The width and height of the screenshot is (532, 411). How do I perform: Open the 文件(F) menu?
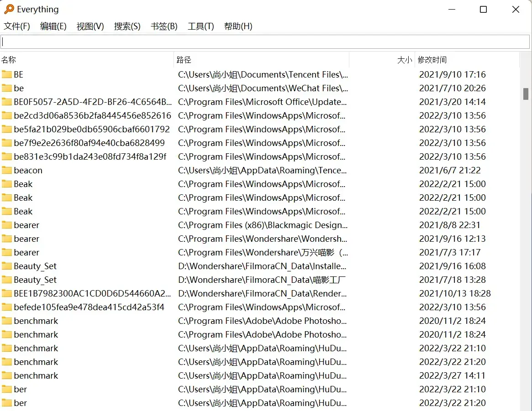pos(17,26)
